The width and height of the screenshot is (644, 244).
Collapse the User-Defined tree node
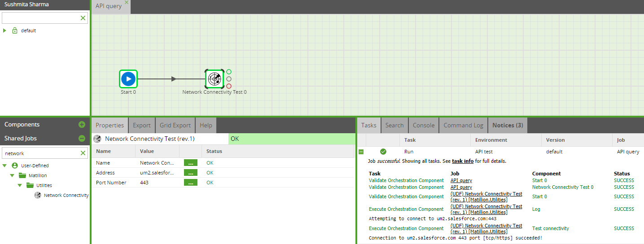tap(4, 166)
